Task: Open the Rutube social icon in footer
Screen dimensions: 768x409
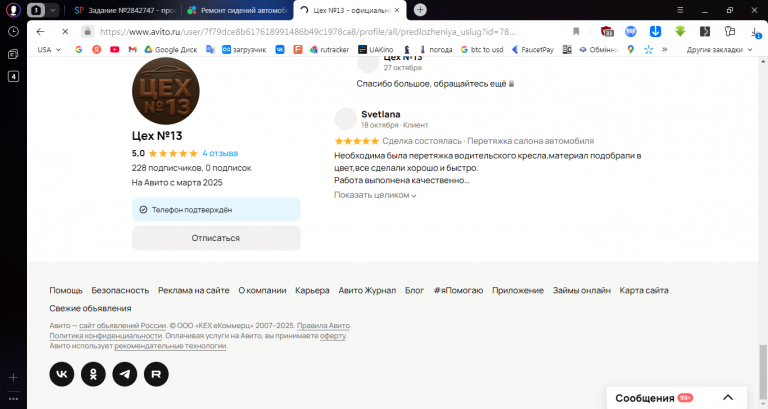Action: (156, 374)
